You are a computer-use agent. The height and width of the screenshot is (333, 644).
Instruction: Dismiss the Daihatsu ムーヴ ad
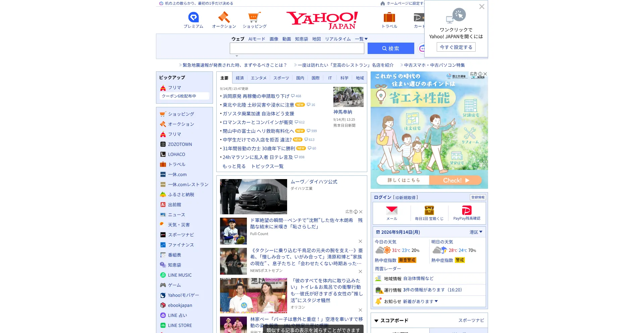[361, 212]
